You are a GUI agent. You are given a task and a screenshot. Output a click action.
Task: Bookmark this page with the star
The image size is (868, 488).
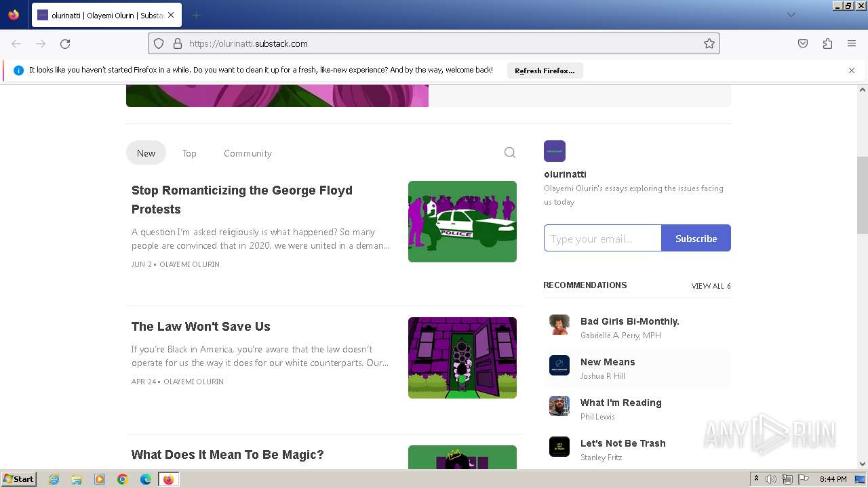tap(709, 43)
